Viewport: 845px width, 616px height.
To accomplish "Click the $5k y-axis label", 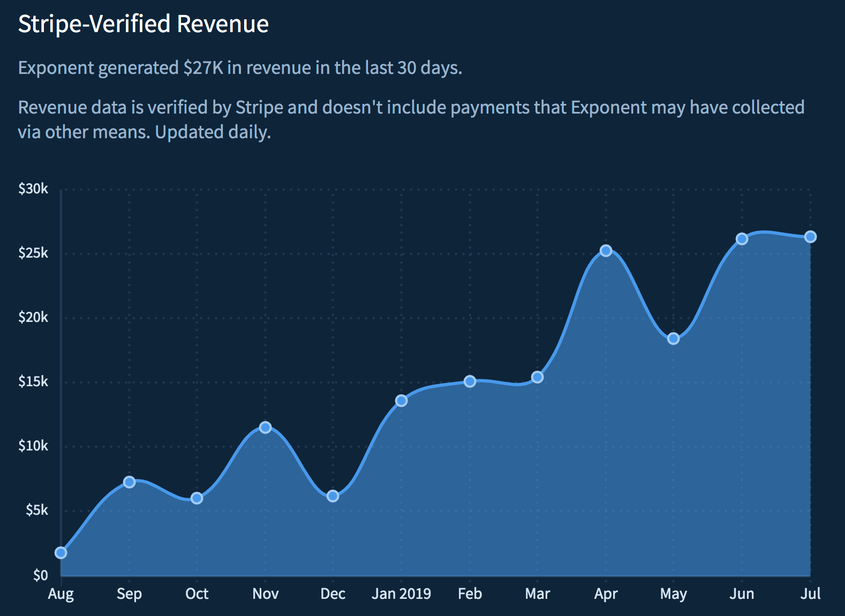I will coord(37,510).
